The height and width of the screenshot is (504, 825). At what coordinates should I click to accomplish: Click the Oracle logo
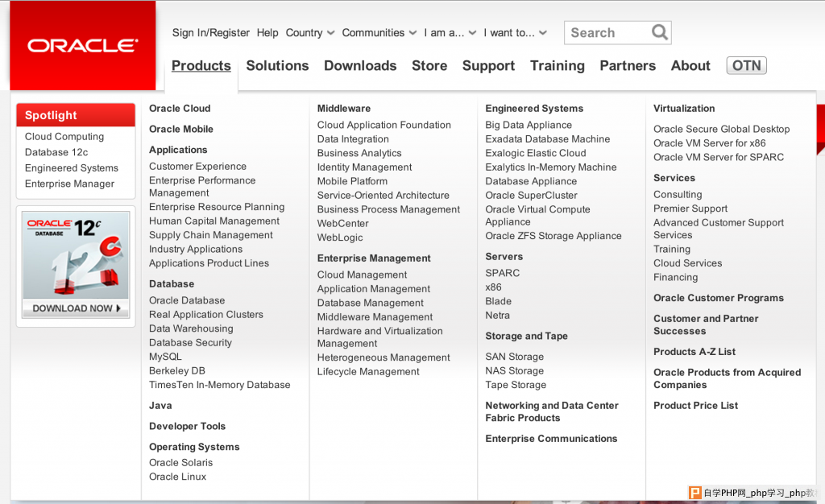83,46
